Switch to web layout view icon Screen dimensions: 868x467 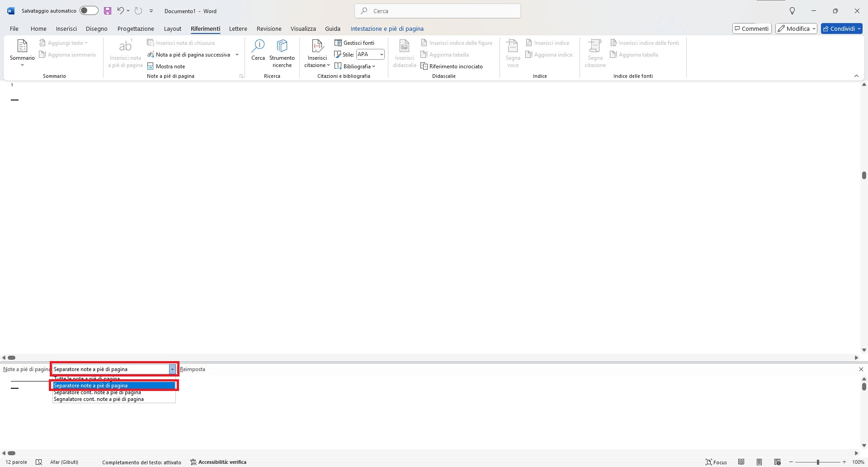[x=778, y=462]
